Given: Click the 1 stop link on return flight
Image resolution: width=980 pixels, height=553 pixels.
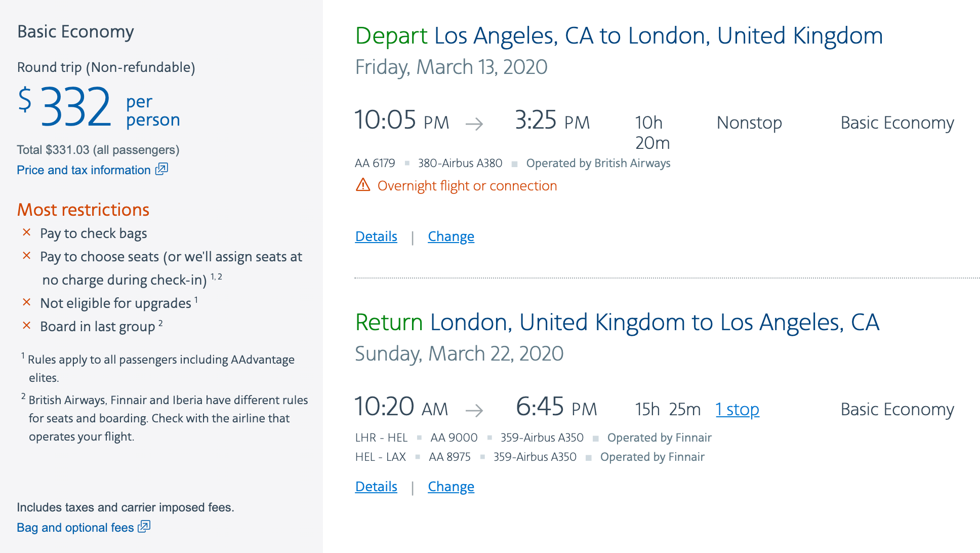Looking at the screenshot, I should click(737, 409).
